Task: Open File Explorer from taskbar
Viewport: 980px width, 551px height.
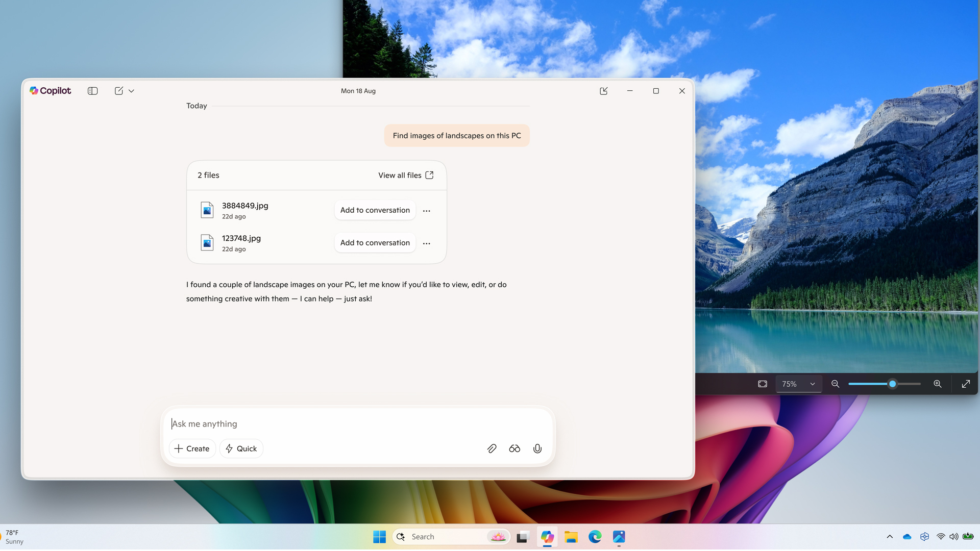Action: (571, 537)
